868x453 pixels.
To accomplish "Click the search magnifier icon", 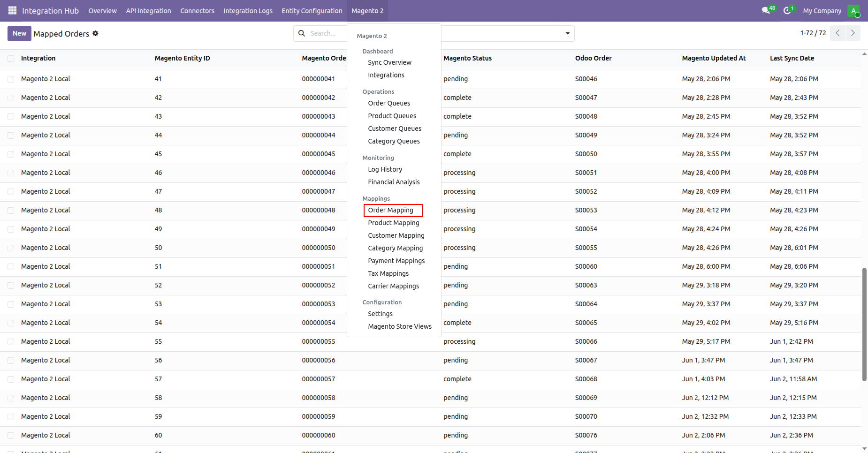I will [302, 33].
